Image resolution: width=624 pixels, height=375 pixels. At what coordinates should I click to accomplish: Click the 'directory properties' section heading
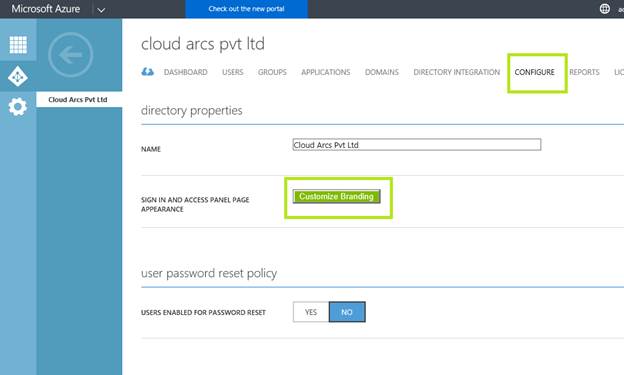(191, 110)
